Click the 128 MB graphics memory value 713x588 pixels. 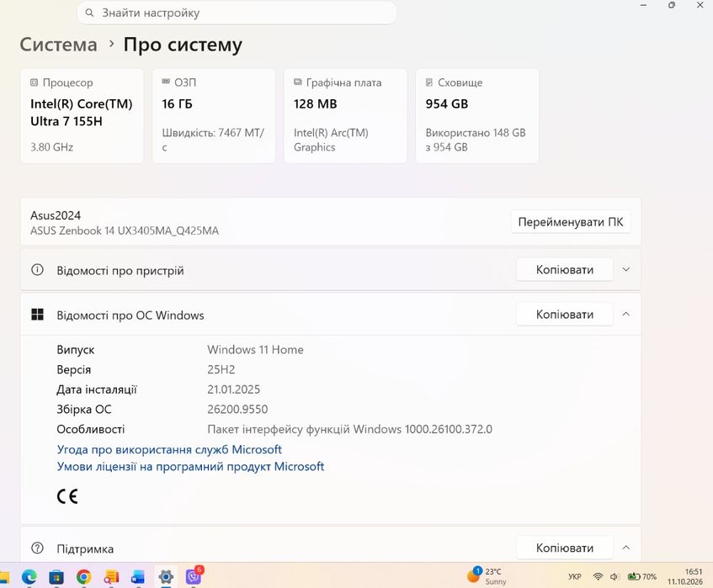[316, 104]
